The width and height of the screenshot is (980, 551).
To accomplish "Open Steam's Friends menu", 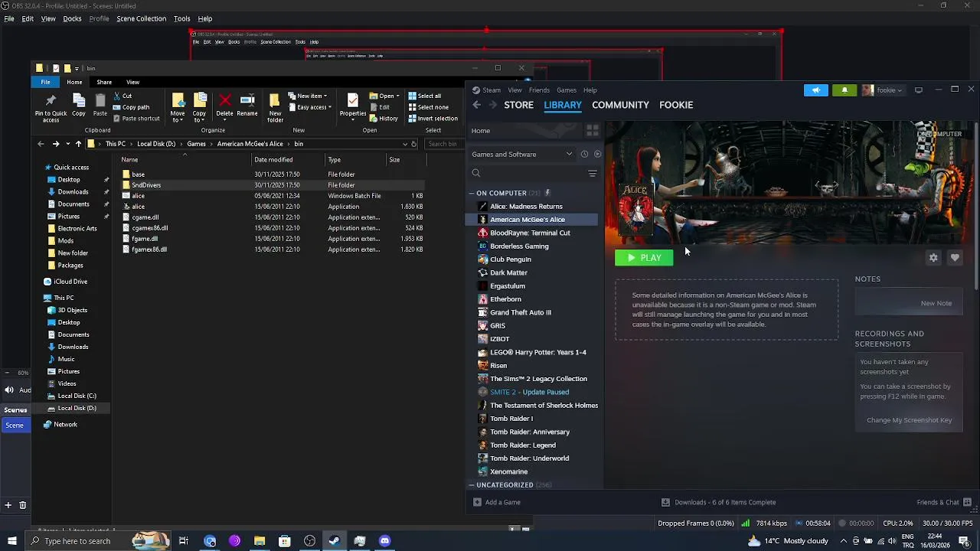I will point(539,90).
